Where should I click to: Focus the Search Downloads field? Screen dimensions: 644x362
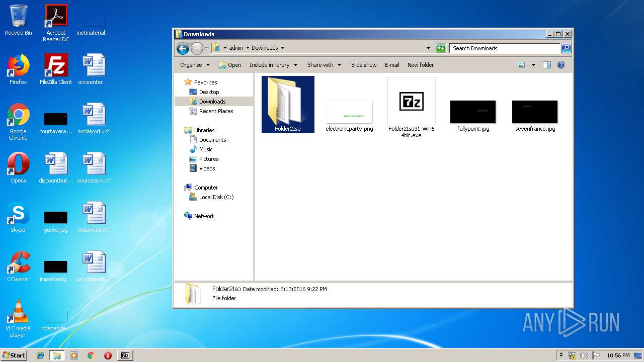pyautogui.click(x=505, y=48)
